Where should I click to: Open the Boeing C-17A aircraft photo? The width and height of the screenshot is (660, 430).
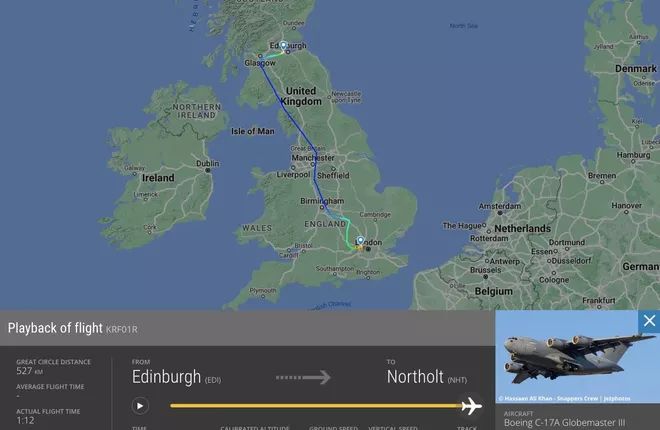point(578,357)
